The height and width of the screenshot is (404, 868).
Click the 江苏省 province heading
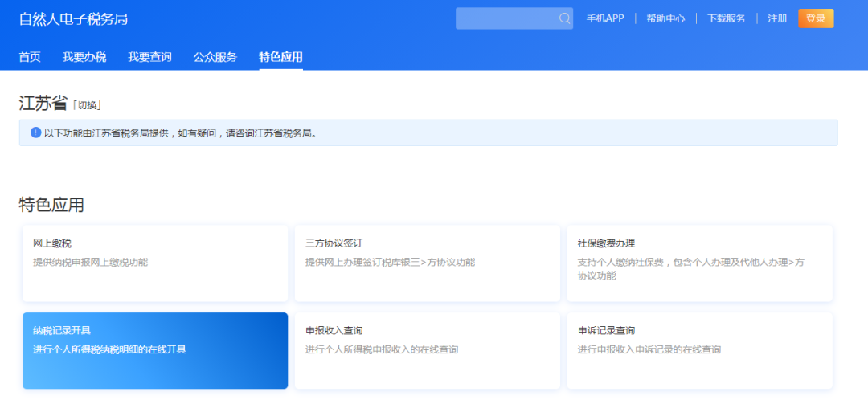[x=43, y=103]
